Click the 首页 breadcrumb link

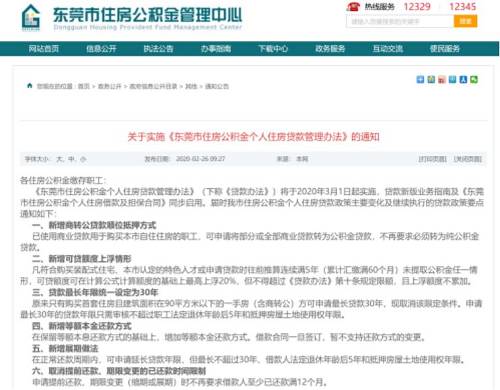[84, 86]
